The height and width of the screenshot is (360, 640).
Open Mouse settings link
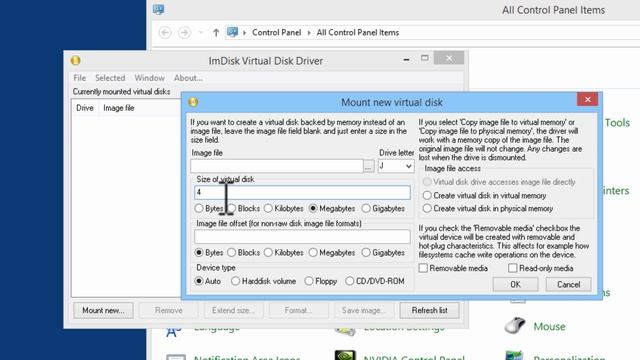coord(549,327)
